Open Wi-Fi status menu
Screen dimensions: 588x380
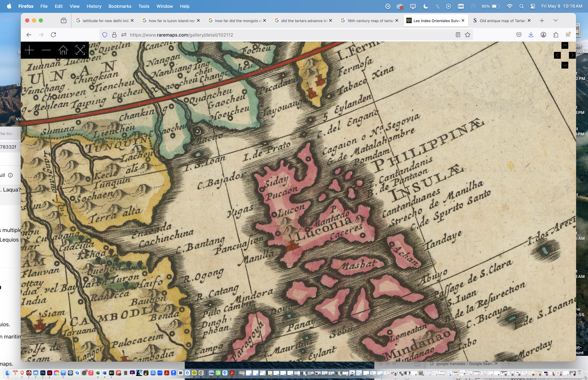click(510, 6)
